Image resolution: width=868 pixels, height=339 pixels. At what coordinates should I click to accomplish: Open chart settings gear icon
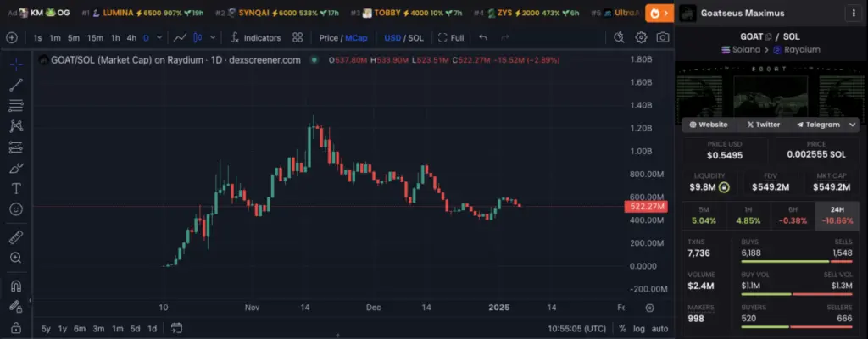[x=641, y=38]
